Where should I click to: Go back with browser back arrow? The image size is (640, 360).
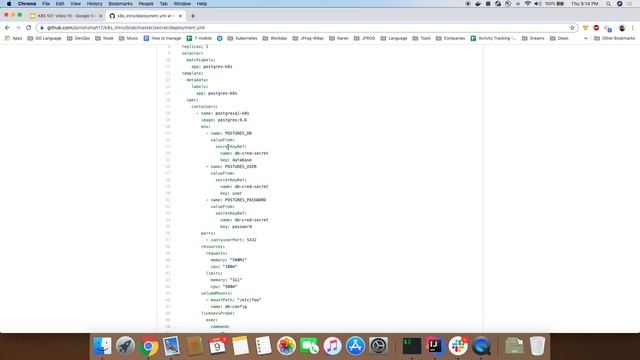7,27
